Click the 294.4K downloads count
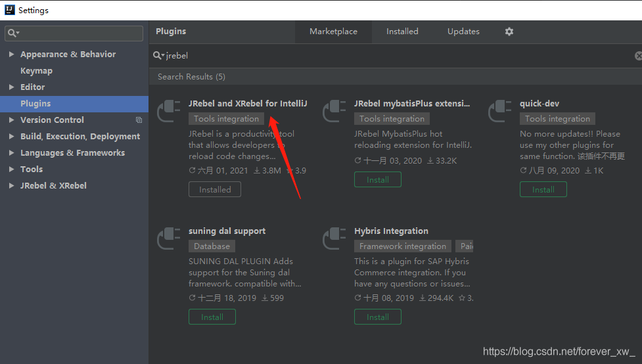Image resolution: width=642 pixels, height=364 pixels. click(x=436, y=298)
